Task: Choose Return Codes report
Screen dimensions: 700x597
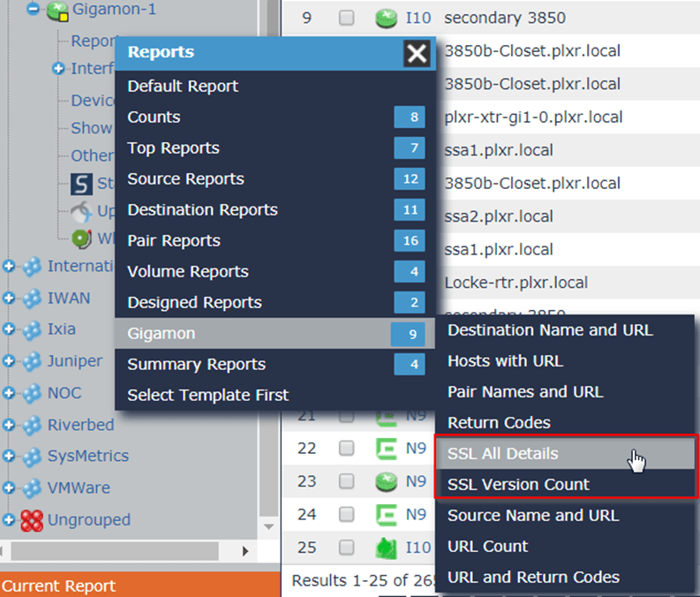Action: (565, 422)
